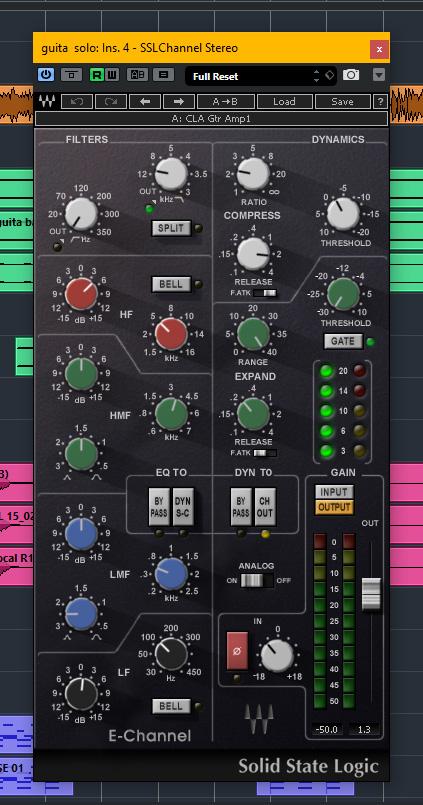Click the DYN TO BY PASS button

click(241, 506)
